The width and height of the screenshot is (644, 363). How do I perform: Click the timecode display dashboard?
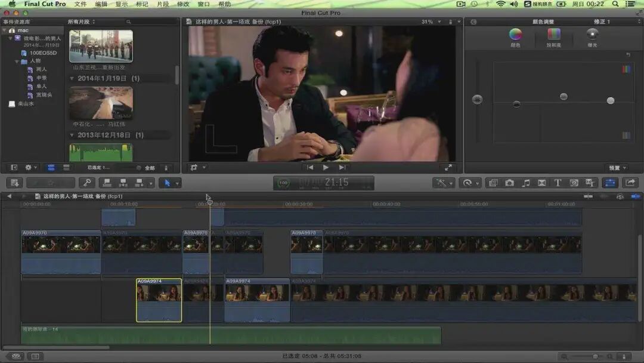(x=324, y=183)
